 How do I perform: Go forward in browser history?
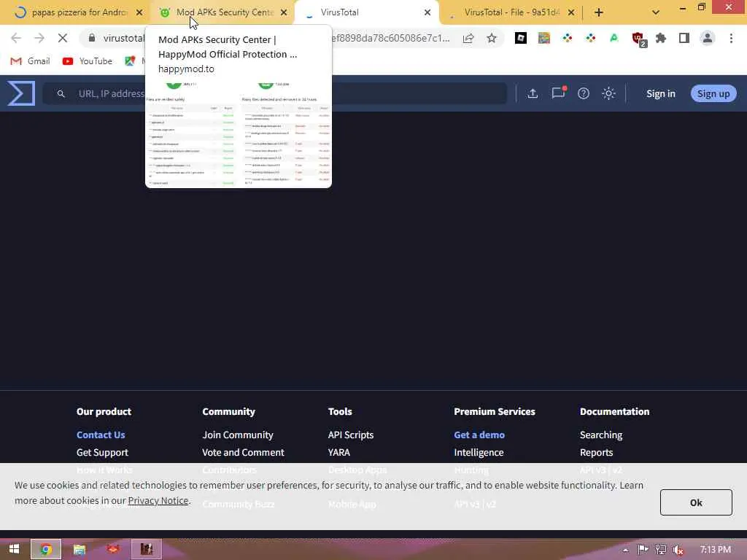[39, 38]
